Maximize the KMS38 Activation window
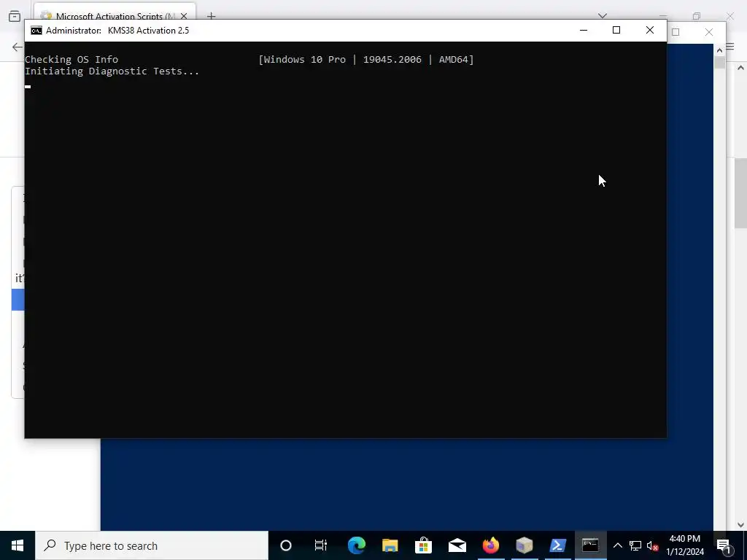 (616, 30)
